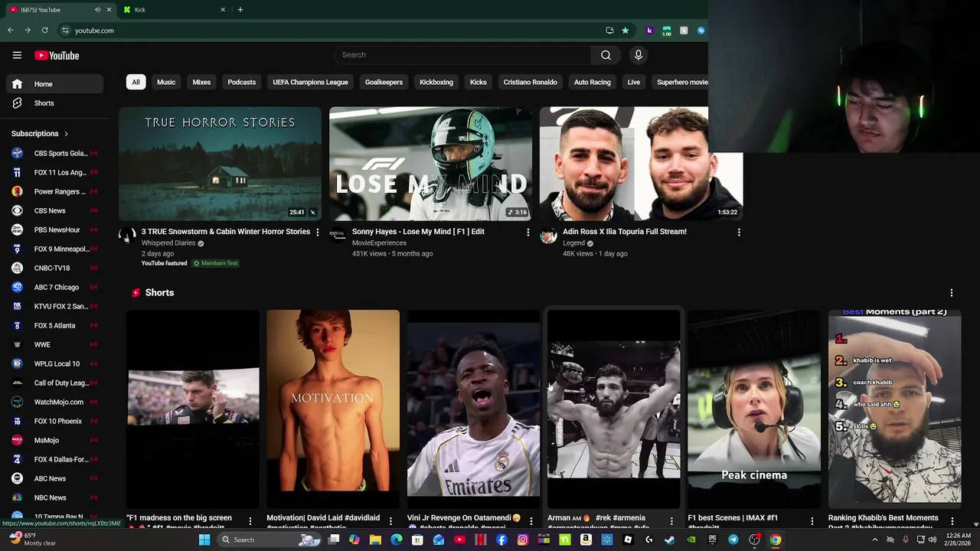The height and width of the screenshot is (551, 980).
Task: Open Amazon from the taskbar
Action: (586, 540)
